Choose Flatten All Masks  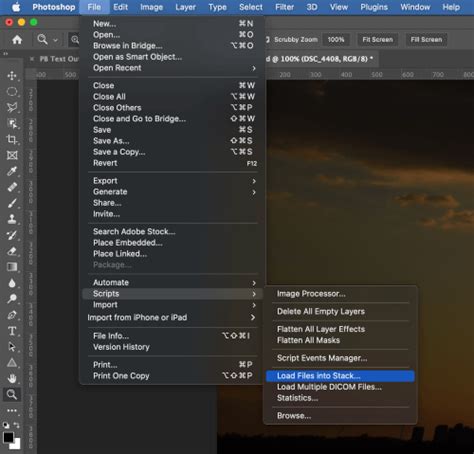coord(340,340)
